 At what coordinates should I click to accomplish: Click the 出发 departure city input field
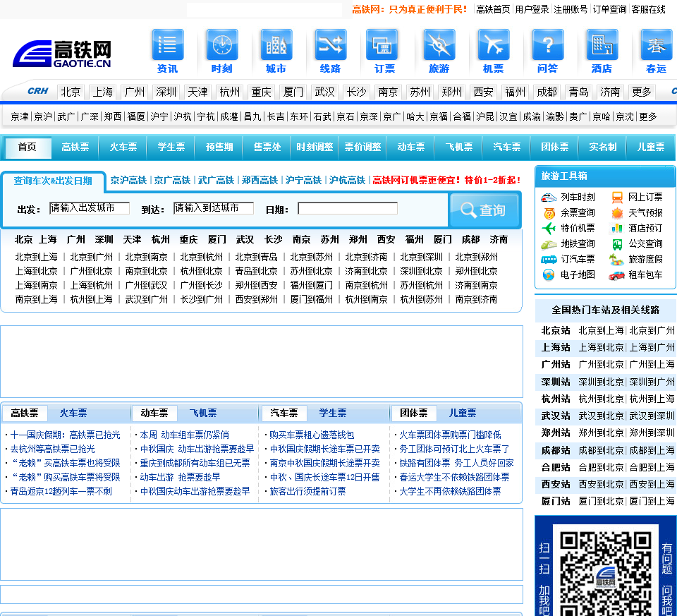click(90, 208)
